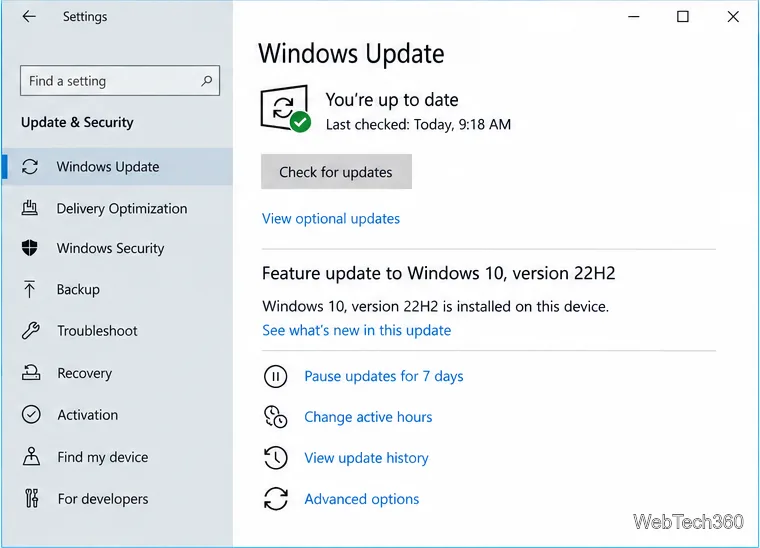Image resolution: width=760 pixels, height=548 pixels.
Task: Minimize the Settings window
Action: [634, 16]
